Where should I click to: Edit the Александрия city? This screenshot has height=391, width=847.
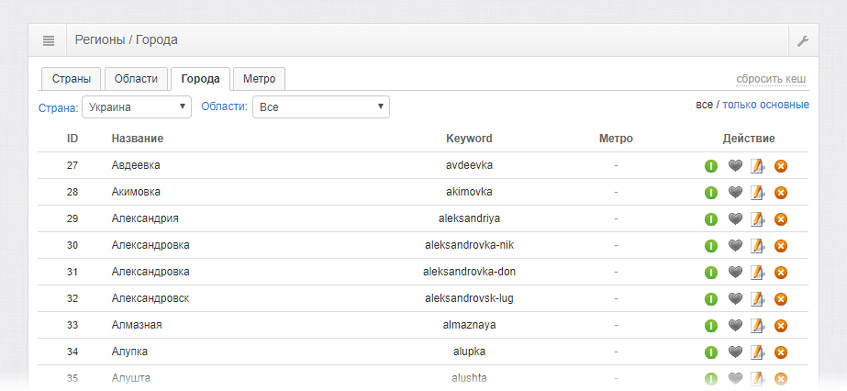click(758, 220)
